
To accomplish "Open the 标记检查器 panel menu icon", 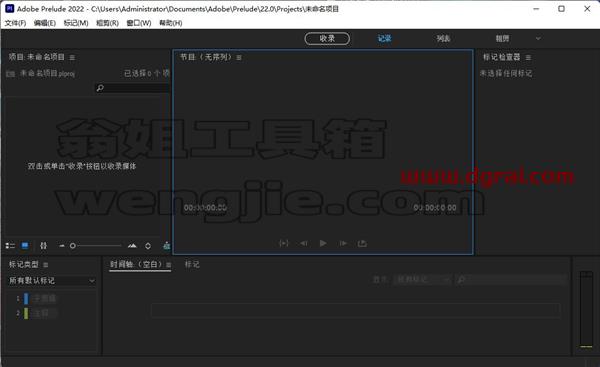I will [528, 57].
